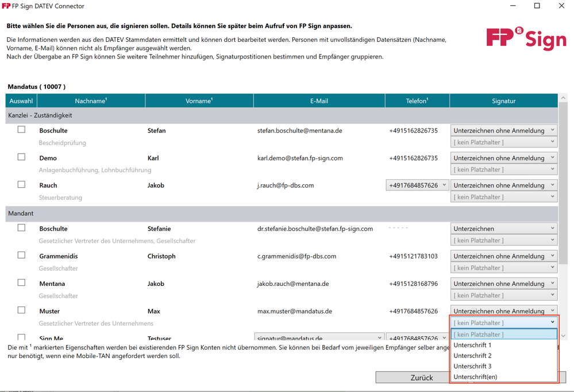
Task: Click role text 'Bescheidprüfung'
Action: tap(62, 142)
